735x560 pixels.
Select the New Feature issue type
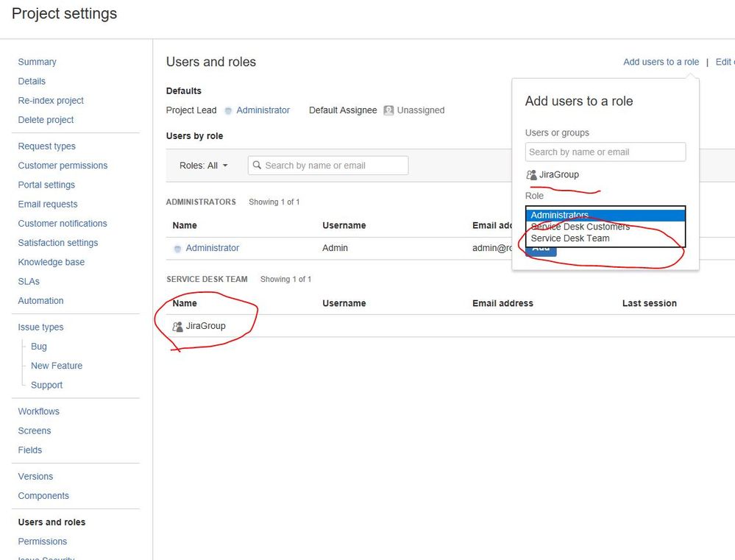point(57,365)
